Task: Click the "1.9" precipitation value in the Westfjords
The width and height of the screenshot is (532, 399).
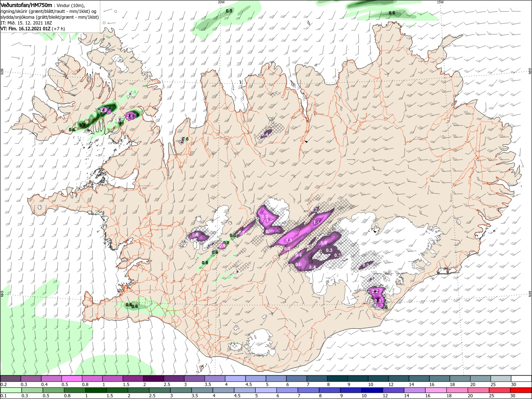Action: coord(82,125)
